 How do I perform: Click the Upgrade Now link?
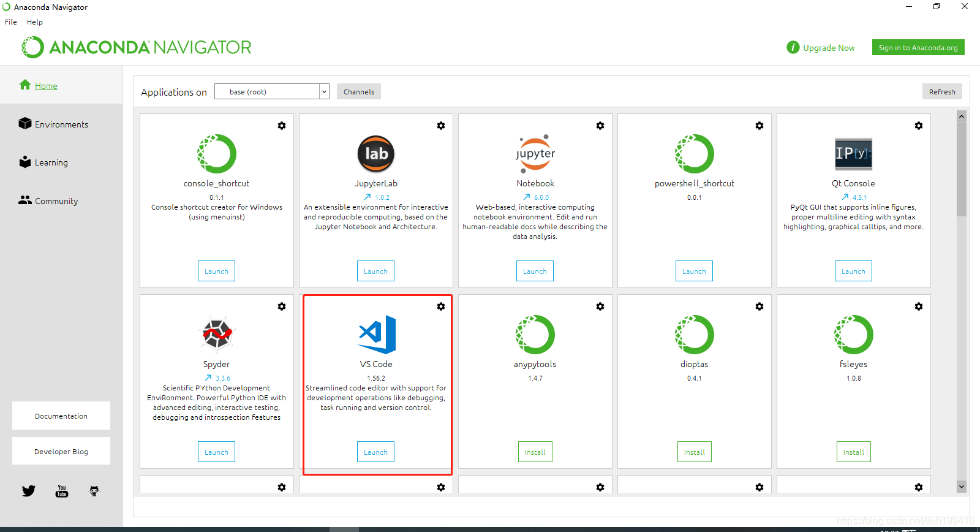[x=829, y=48]
